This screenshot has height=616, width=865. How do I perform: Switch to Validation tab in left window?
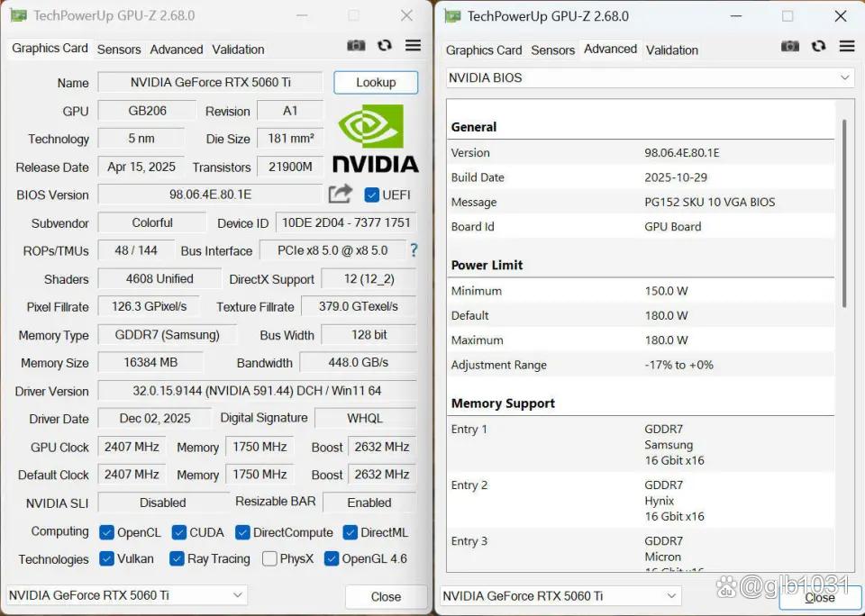[238, 50]
